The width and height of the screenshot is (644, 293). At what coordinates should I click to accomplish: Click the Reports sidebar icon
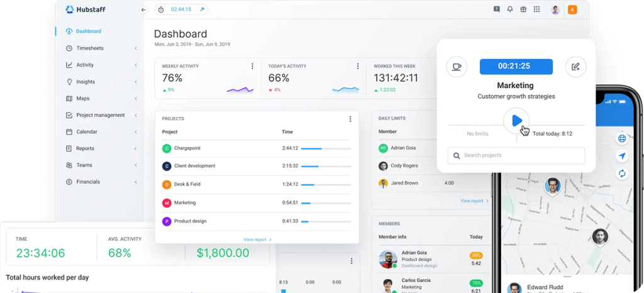(69, 148)
